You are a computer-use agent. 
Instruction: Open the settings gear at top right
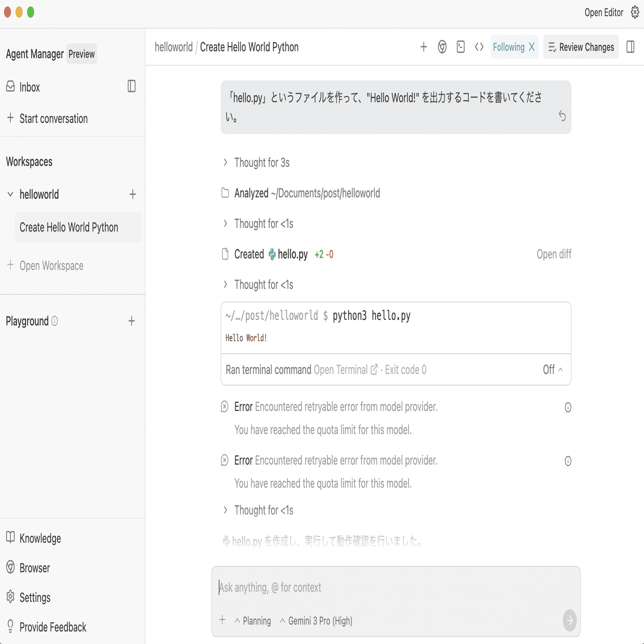point(635,12)
